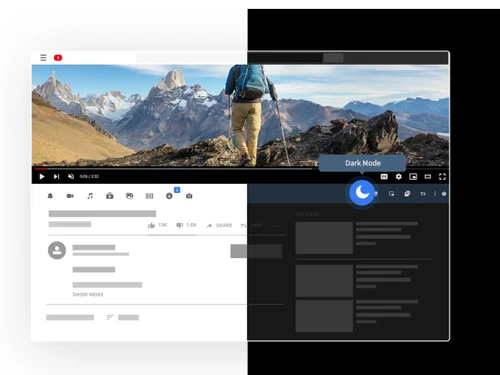Open the second Up next video thumbnail

point(324,281)
